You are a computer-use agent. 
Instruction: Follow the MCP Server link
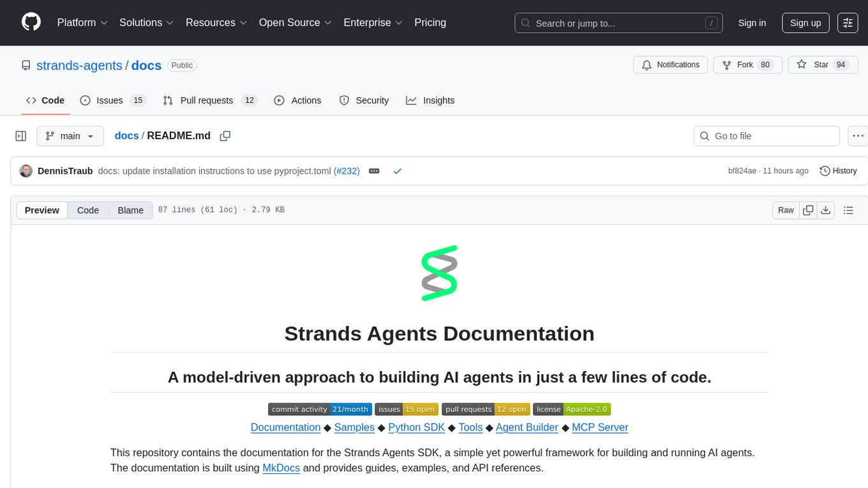click(600, 427)
